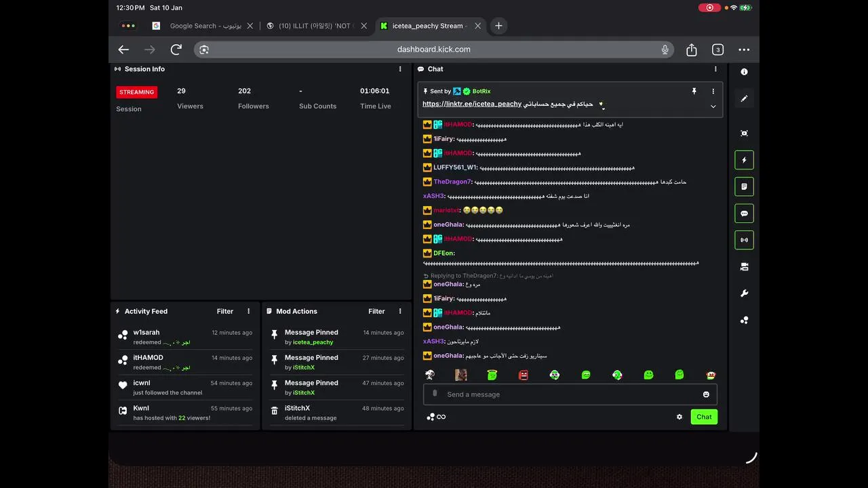Open the wrench tools icon in right sidebar

point(744,293)
